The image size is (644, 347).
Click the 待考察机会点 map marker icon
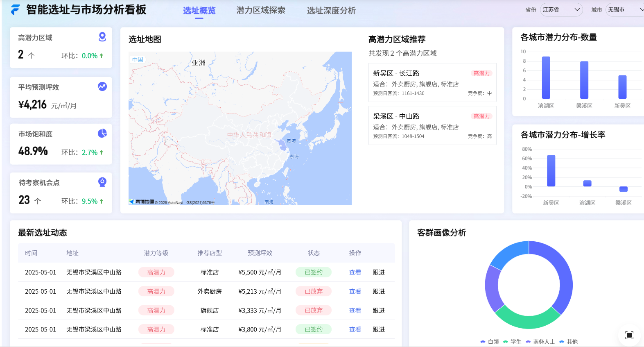(102, 182)
